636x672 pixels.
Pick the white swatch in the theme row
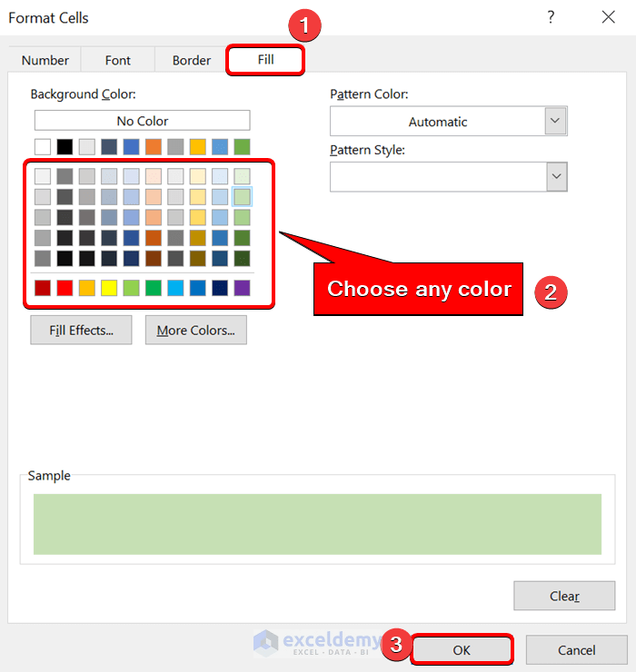[43, 147]
